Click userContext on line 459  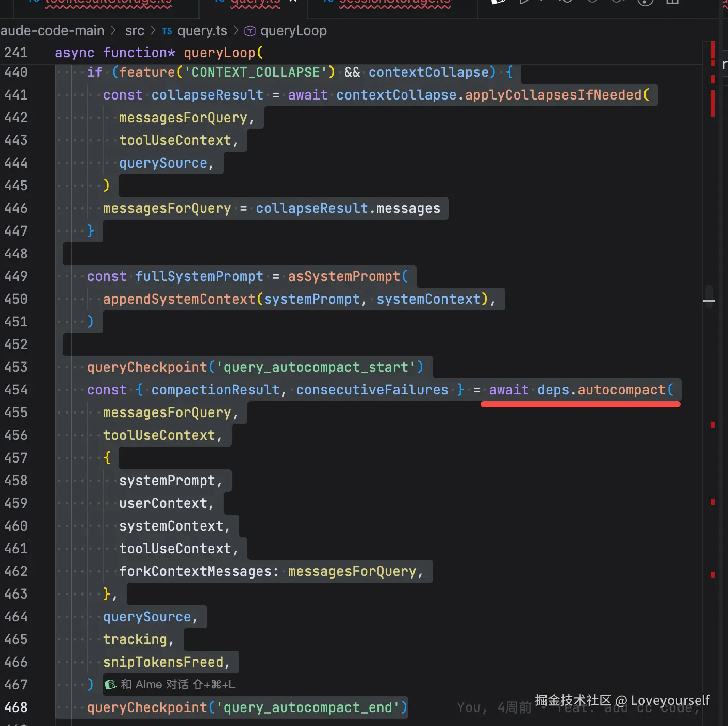(x=163, y=503)
